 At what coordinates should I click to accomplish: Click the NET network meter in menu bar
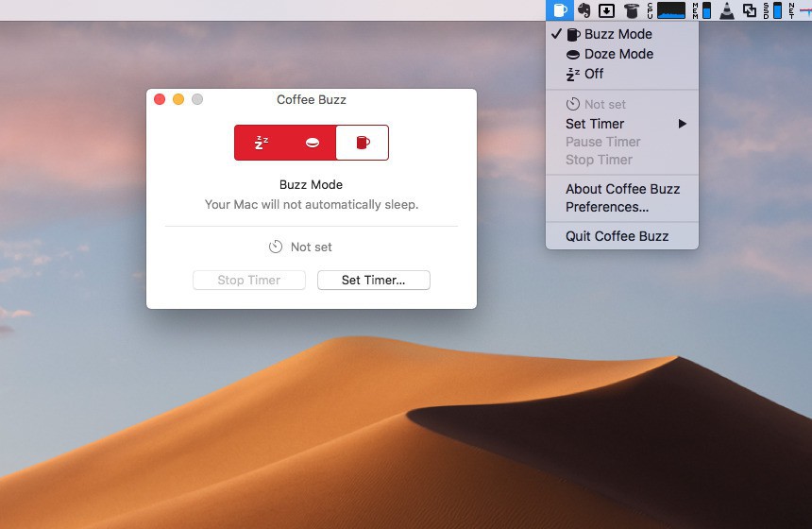coord(800,10)
